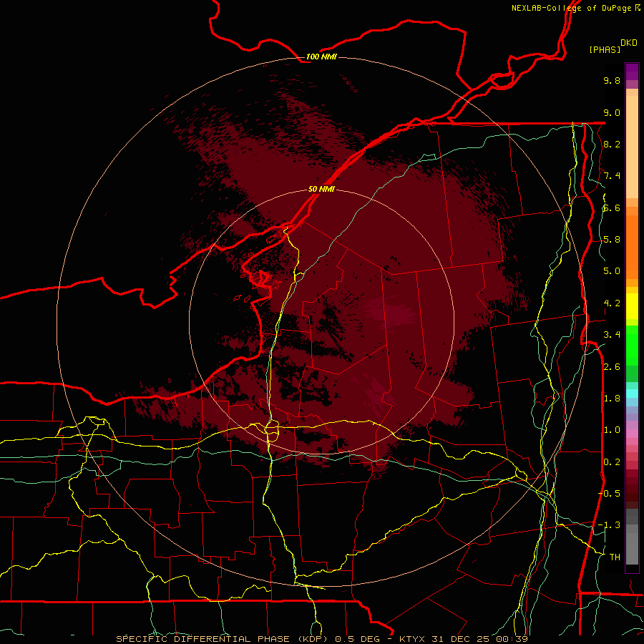Click the 31 DEC 25 00:39 timestamp
This screenshot has width=644, height=644.
point(479,639)
